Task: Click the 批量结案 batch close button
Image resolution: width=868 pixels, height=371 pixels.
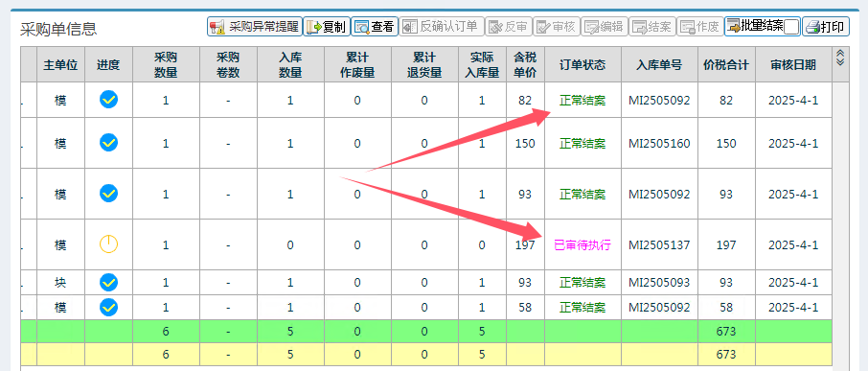Action: (755, 26)
